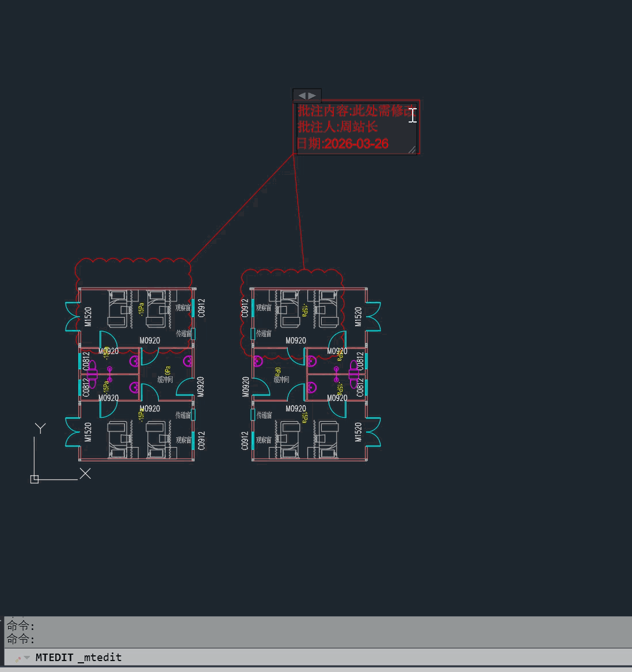Click the UCS icon origin square
632x672 pixels.
coord(35,479)
